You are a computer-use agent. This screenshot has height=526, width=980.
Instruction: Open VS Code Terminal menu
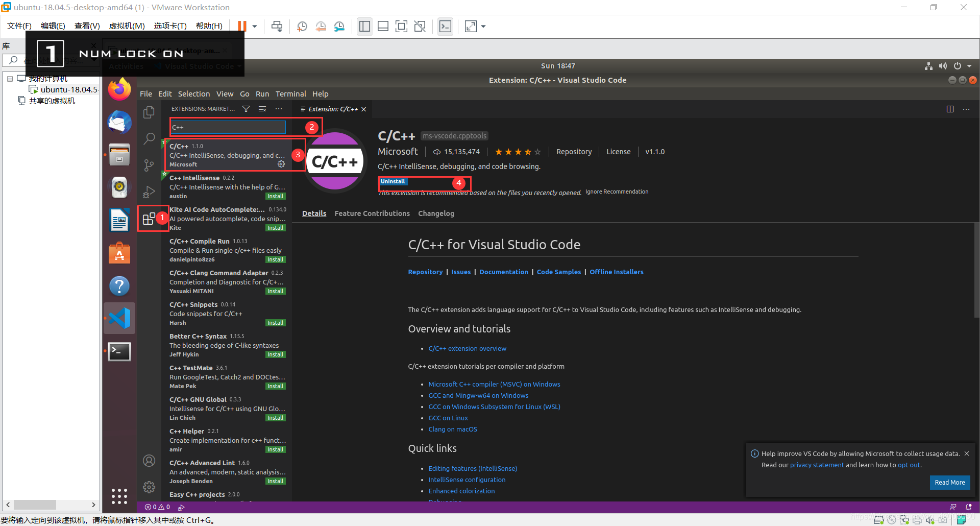click(291, 94)
